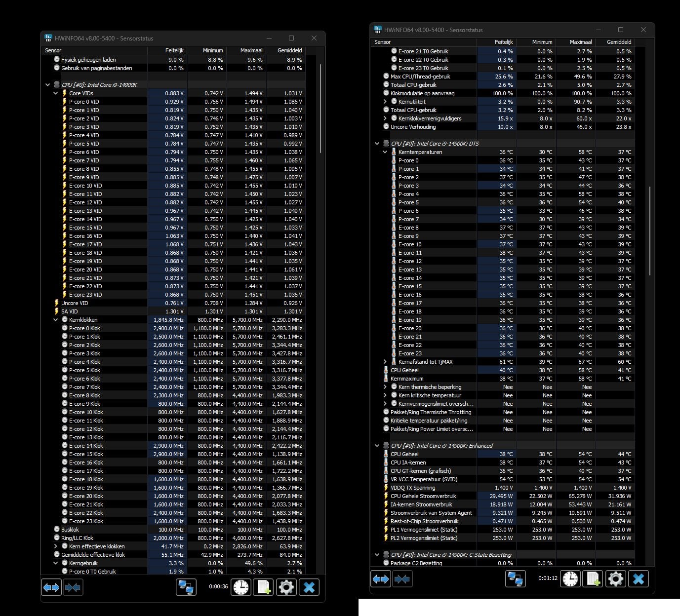The height and width of the screenshot is (616, 680).
Task: Click collapse-layout arrows icon in left window toolbar
Action: tap(73, 587)
